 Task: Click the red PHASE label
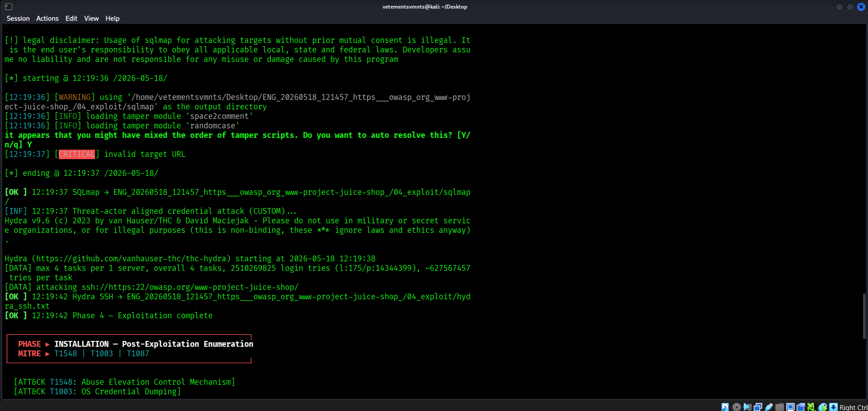pos(29,344)
